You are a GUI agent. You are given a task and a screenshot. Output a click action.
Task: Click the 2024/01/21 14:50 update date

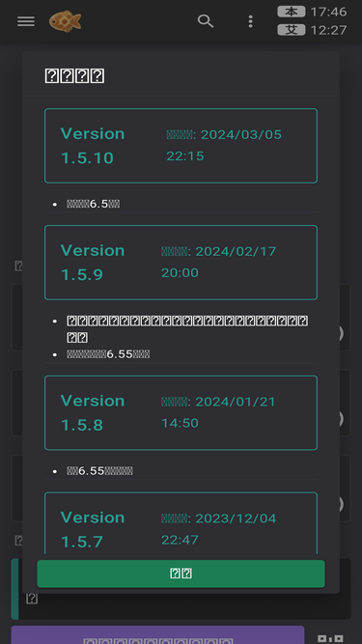(x=218, y=412)
